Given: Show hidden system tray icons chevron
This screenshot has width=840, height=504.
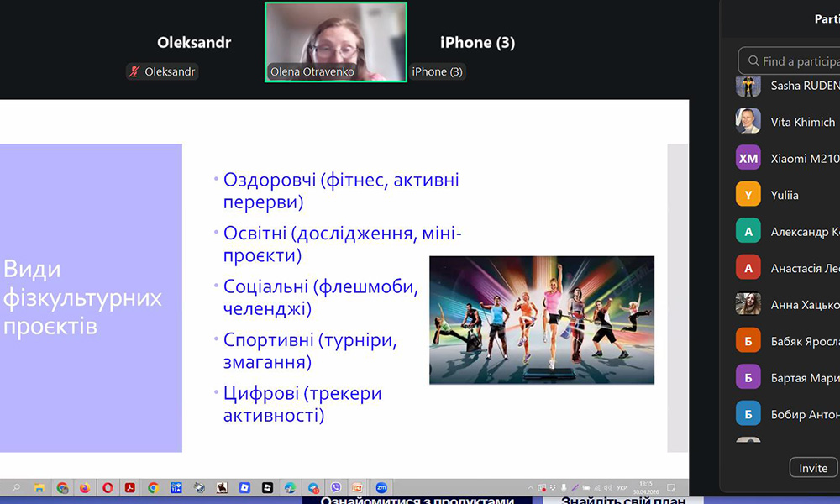Looking at the screenshot, I should pos(530,488).
